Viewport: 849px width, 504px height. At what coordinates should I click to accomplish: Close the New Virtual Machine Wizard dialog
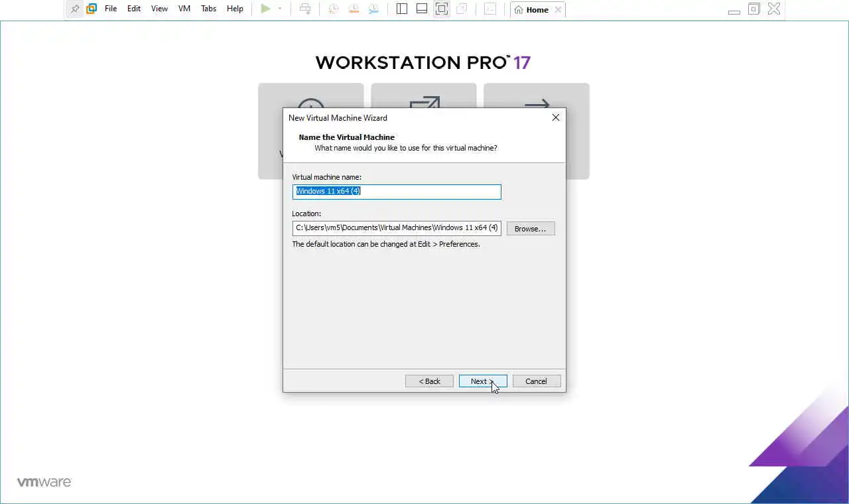click(556, 117)
